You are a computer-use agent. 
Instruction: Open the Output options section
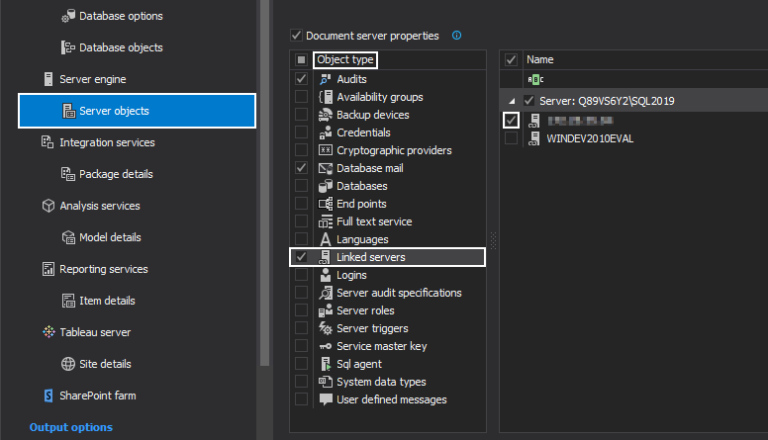(x=71, y=427)
